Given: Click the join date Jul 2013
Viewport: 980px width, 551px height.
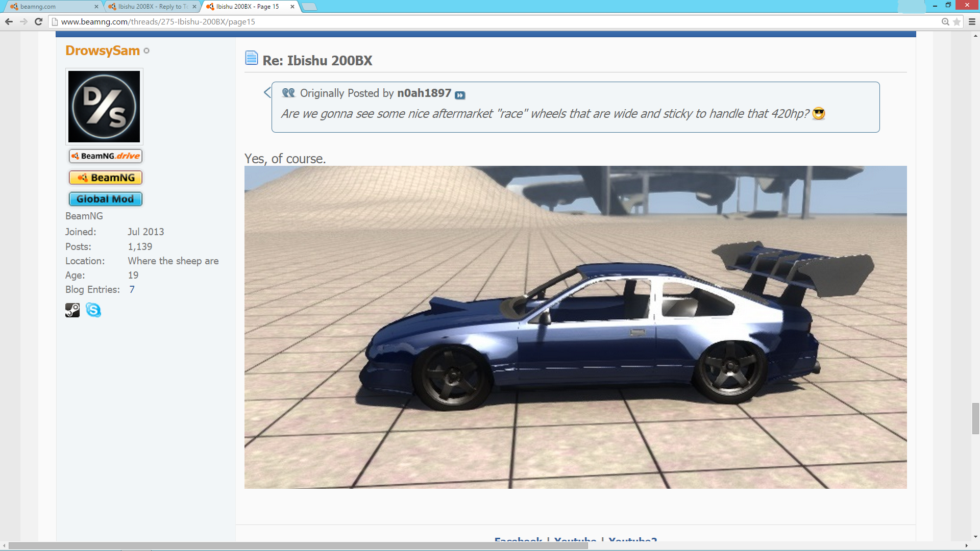Looking at the screenshot, I should pos(145,232).
